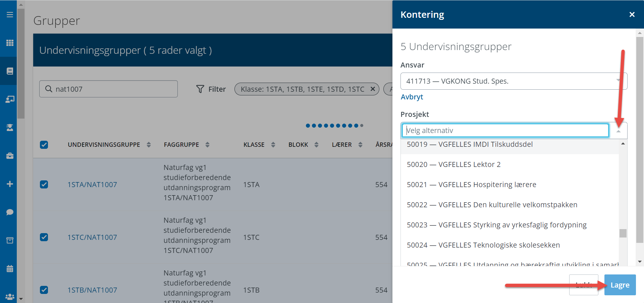Sort by Klasse column

273,144
